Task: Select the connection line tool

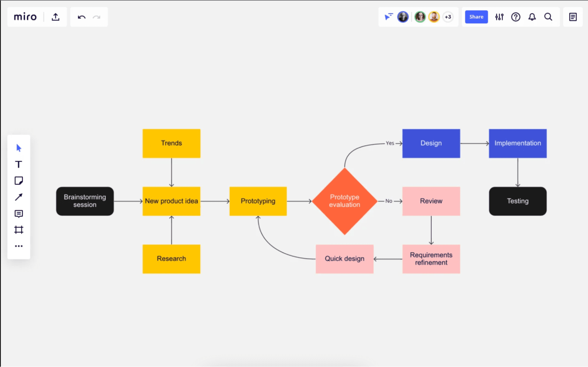Action: (x=19, y=197)
